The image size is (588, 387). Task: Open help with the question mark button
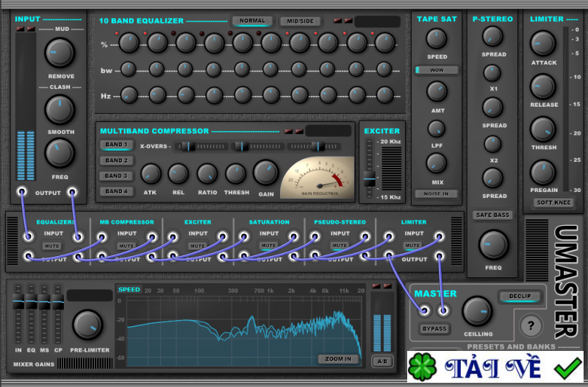(531, 324)
